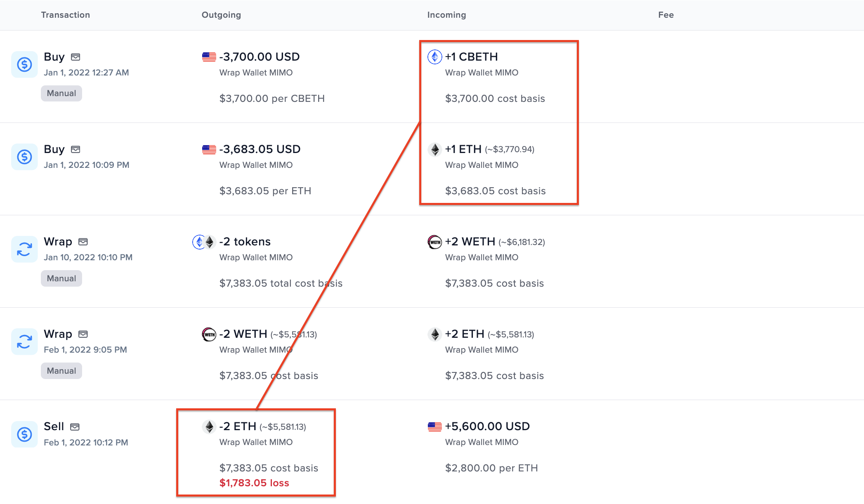This screenshot has height=504, width=864.
Task: Open the wallet card icon beside Wrap on Jan 10
Action: pyautogui.click(x=83, y=242)
